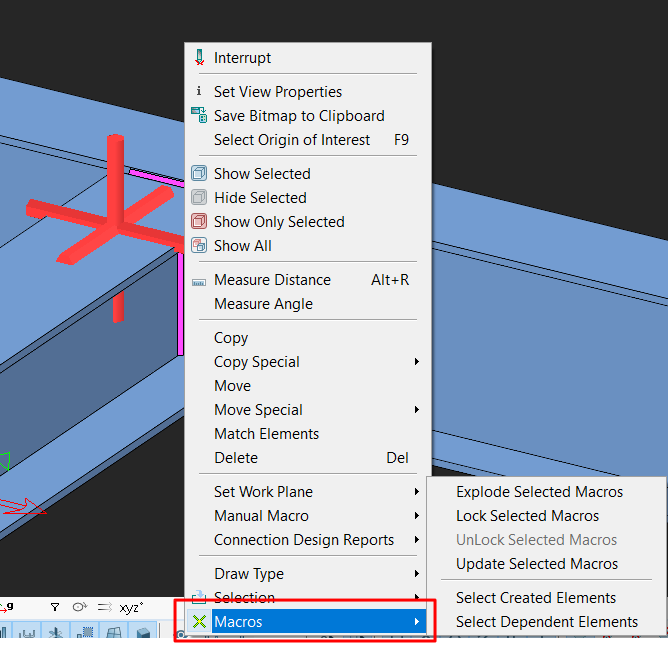Click the red Show Only Selected icon
Screen dimensions: 668x651
(198, 222)
